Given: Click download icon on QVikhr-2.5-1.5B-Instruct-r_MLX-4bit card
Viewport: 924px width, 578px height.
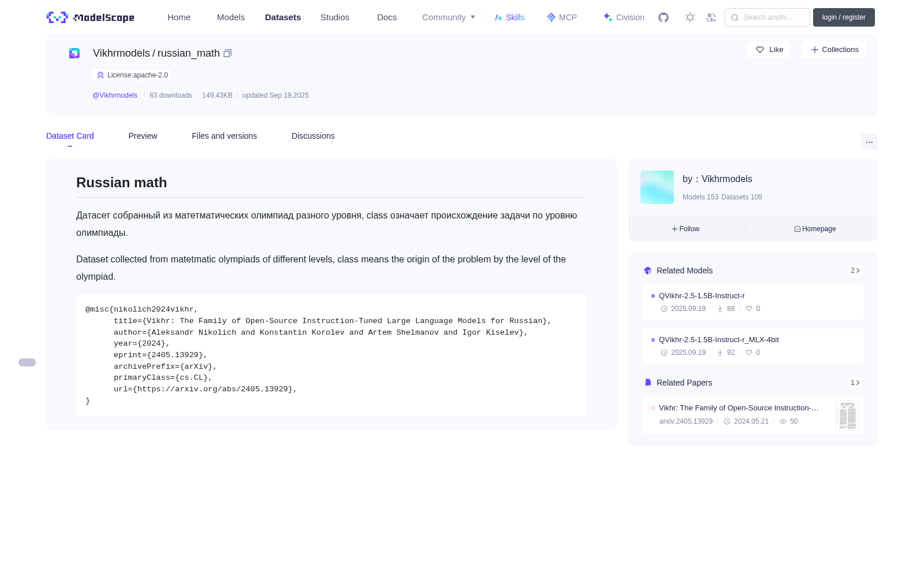Looking at the screenshot, I should point(720,353).
